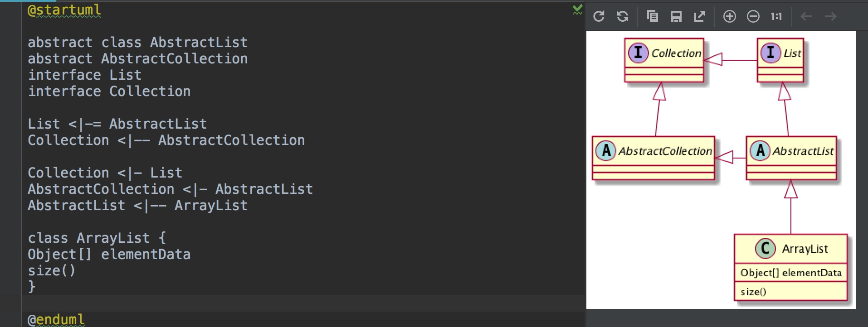Refresh the PlantUML diagram preview

599,16
